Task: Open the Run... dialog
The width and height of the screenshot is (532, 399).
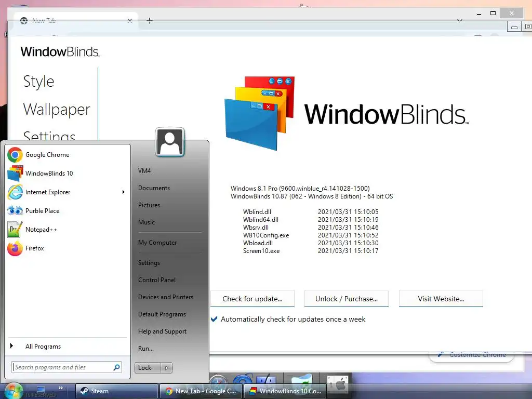Action: (146, 349)
